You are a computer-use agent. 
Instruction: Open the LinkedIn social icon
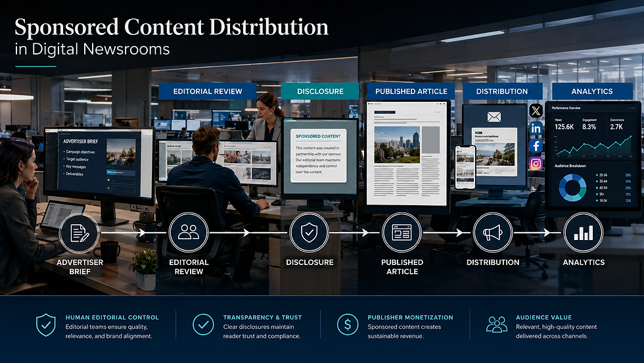pos(536,128)
